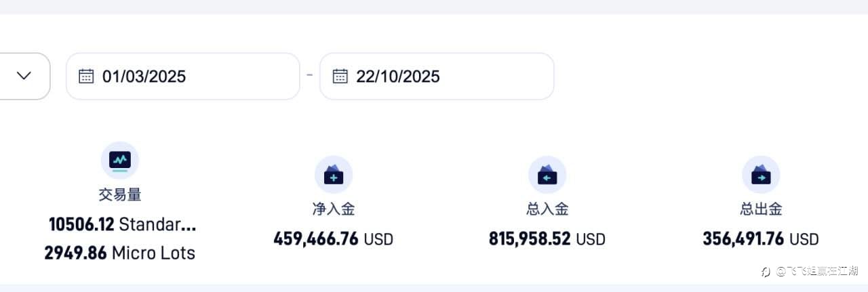
Task: Click the 2949.86 Micro Lots value
Action: [120, 253]
